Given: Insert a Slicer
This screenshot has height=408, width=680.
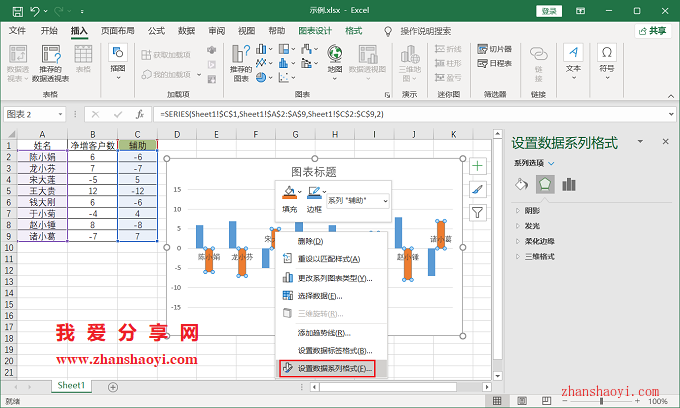Looking at the screenshot, I should point(494,49).
